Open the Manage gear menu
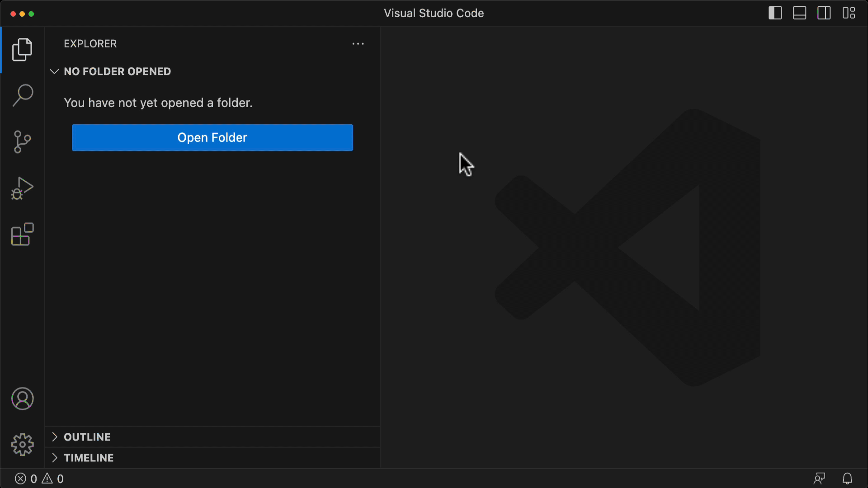This screenshot has height=488, width=868. (x=22, y=445)
